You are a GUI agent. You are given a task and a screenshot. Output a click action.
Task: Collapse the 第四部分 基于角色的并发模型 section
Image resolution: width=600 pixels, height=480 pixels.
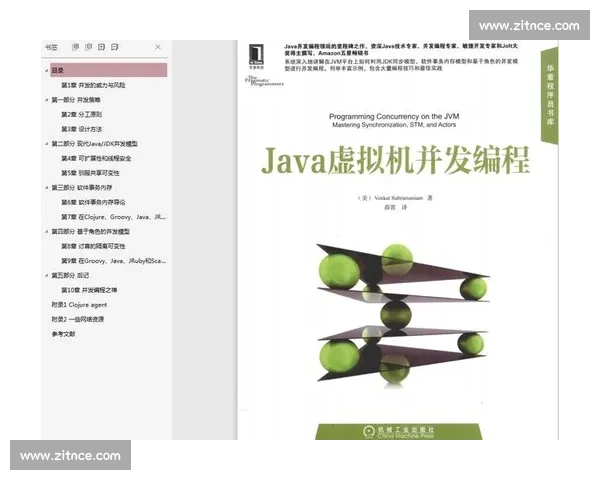[x=46, y=231]
